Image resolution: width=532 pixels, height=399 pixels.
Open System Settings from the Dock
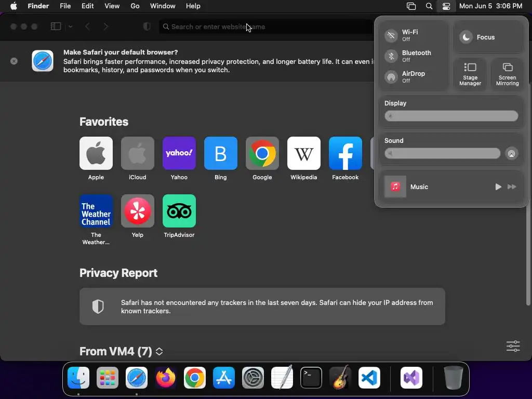[x=253, y=378]
